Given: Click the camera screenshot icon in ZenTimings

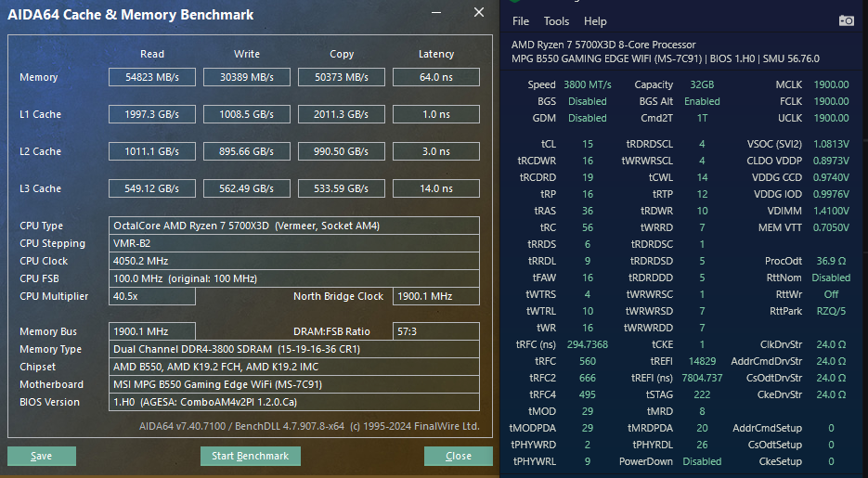Looking at the screenshot, I should coord(846,21).
